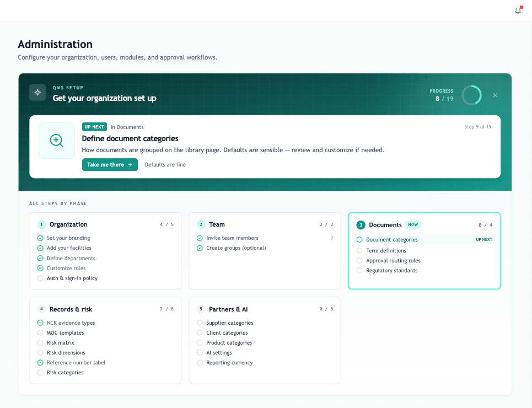Dismiss the QMS setup banner
Image resolution: width=532 pixels, height=408 pixels.
pos(496,95)
